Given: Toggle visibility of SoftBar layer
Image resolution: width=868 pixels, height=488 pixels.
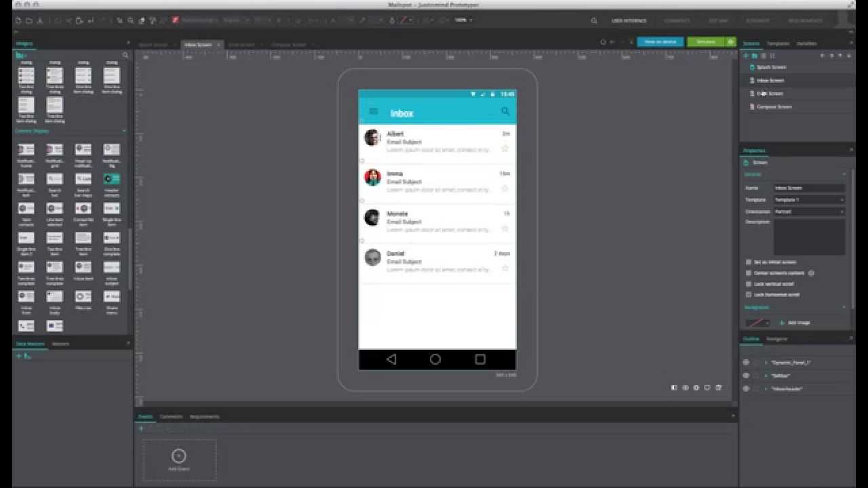Looking at the screenshot, I should click(x=747, y=375).
